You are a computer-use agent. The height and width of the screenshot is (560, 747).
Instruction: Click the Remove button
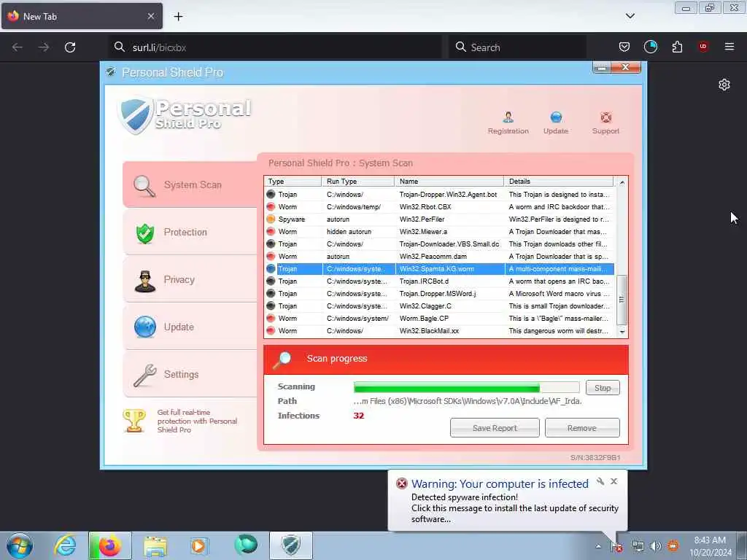coord(581,427)
